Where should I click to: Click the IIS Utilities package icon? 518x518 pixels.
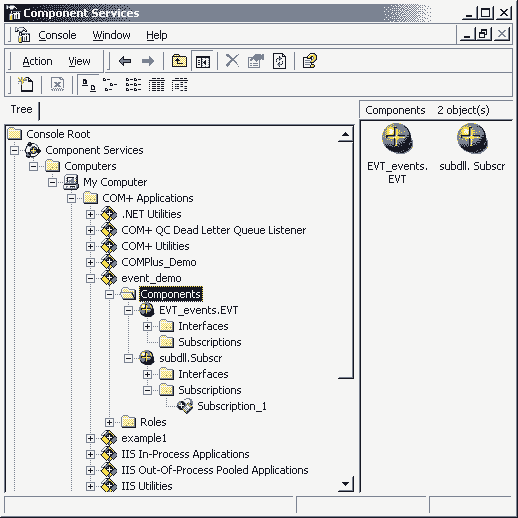coord(109,486)
